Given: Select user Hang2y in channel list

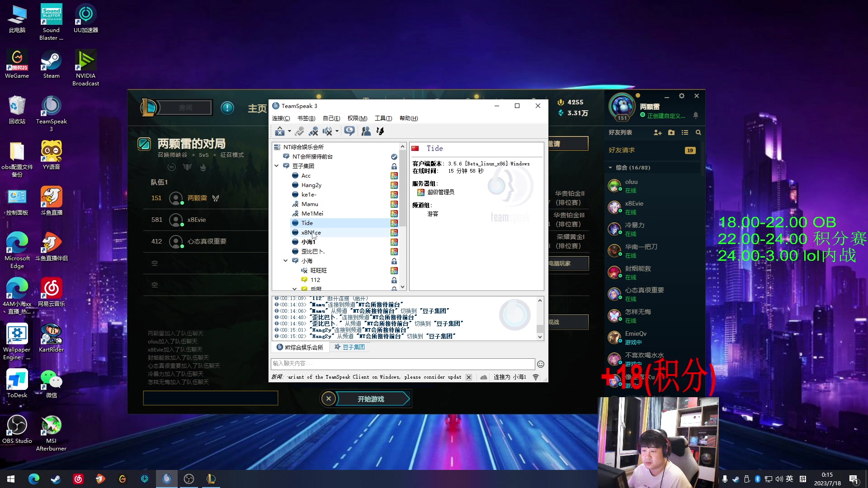Looking at the screenshot, I should (311, 185).
